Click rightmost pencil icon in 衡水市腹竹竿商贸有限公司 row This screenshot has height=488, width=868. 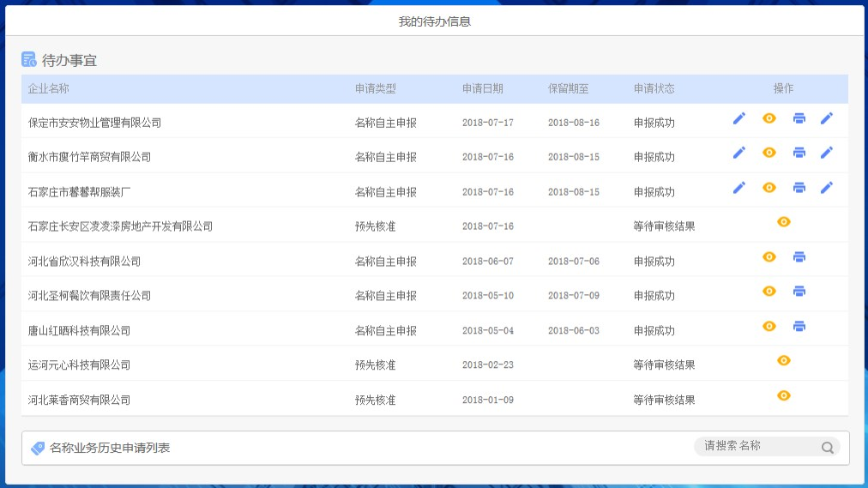[827, 153]
